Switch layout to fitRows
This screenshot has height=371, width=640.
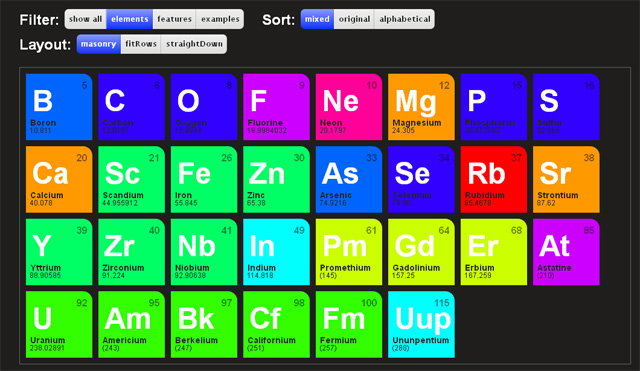click(141, 44)
